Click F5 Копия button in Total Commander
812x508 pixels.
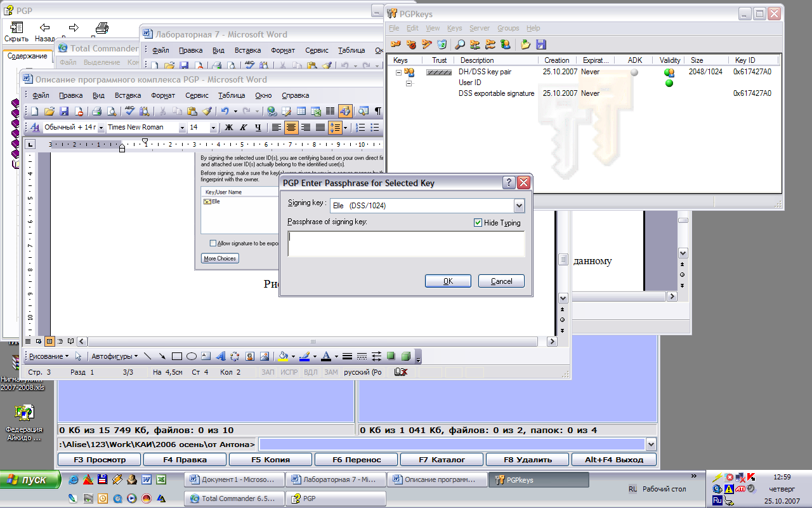point(270,460)
